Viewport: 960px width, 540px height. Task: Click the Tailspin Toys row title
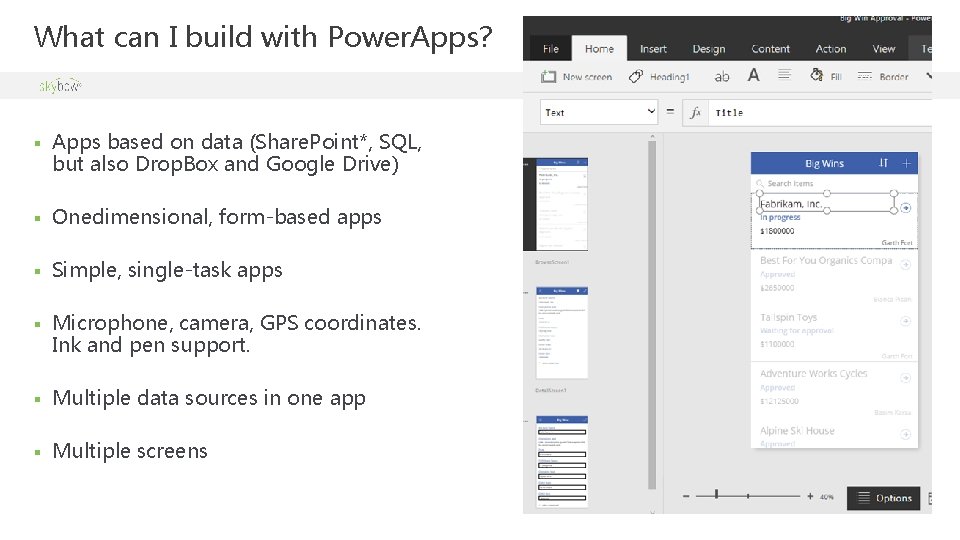[x=789, y=317]
